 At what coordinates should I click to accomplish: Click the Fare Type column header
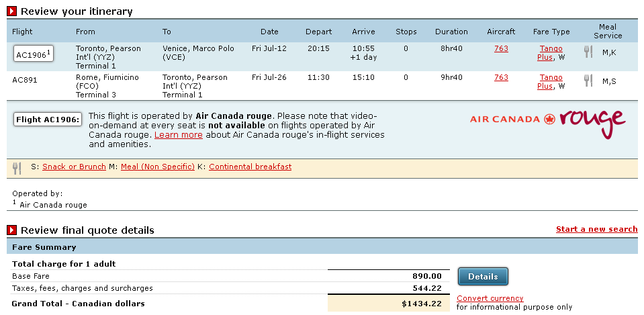click(x=551, y=32)
